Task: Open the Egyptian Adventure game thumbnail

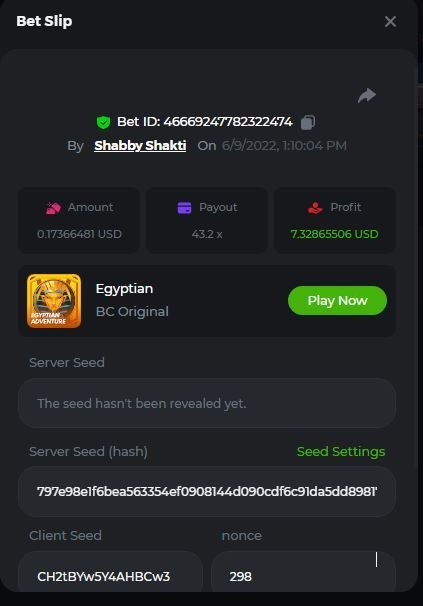Action: (54, 301)
